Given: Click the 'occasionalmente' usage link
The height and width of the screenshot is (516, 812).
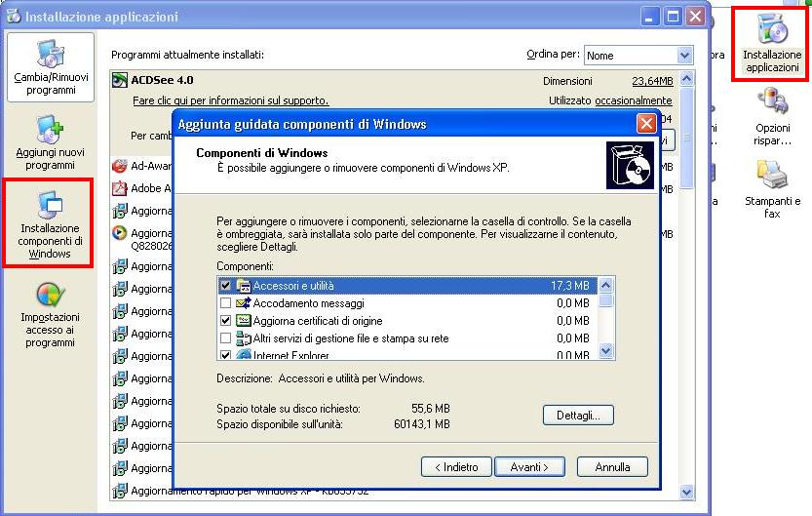Looking at the screenshot, I should coord(634,100).
